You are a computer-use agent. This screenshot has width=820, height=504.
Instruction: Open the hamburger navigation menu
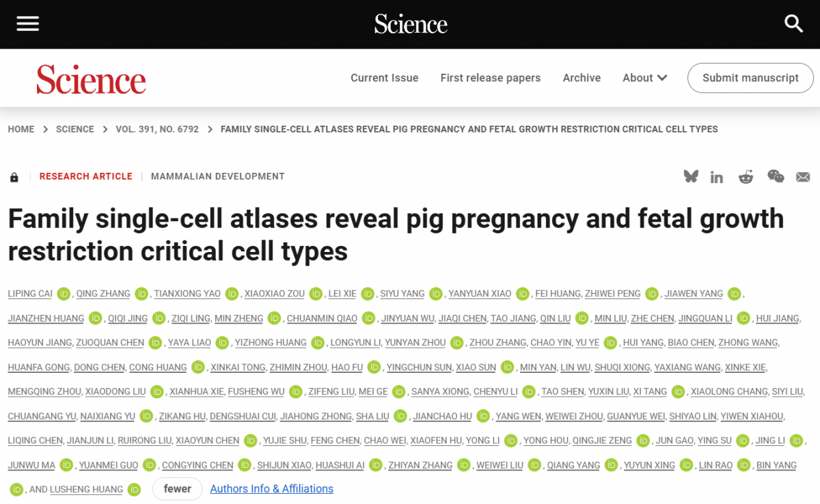click(x=28, y=24)
